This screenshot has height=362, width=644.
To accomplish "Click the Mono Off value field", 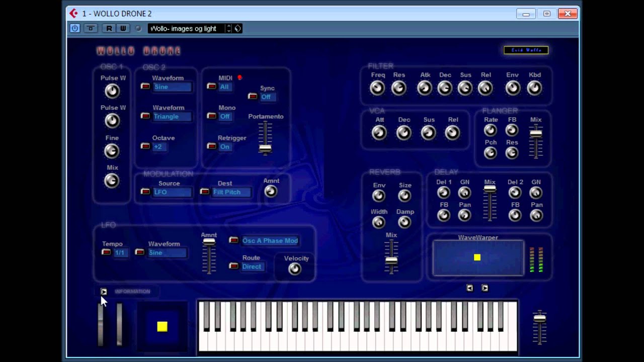I will (226, 117).
